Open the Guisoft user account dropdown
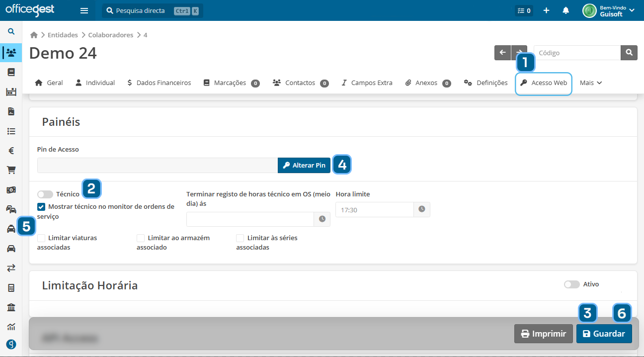This screenshot has height=357, width=644. click(x=609, y=10)
